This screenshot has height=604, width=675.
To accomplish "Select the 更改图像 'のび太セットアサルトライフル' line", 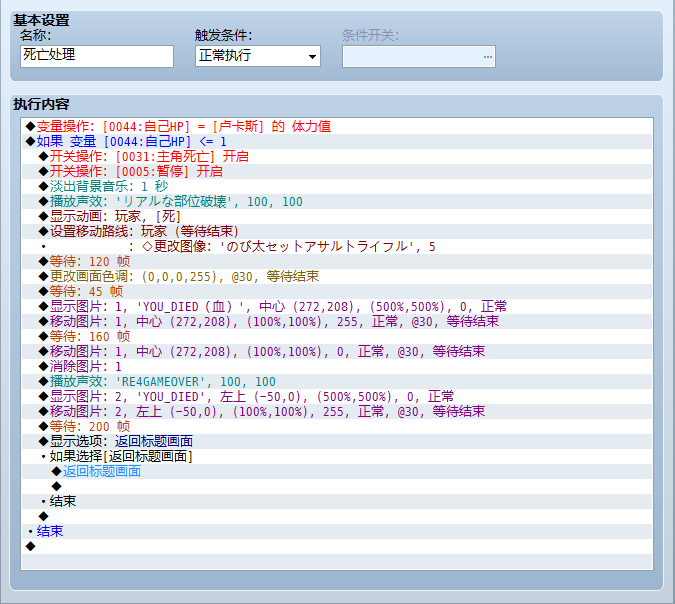I will (x=337, y=247).
